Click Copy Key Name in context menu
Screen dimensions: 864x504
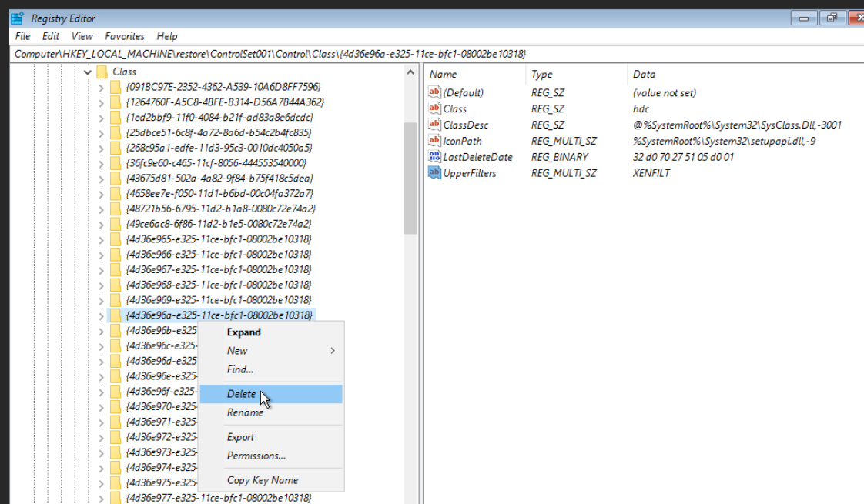(262, 480)
